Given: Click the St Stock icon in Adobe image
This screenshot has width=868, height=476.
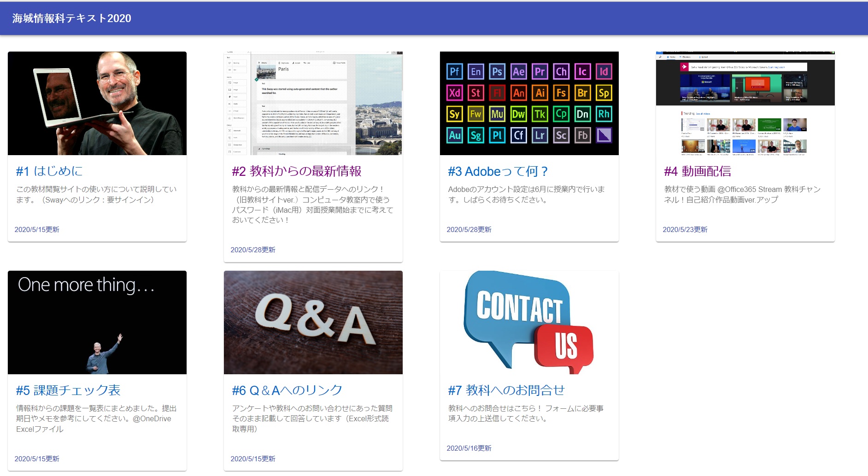Looking at the screenshot, I should (x=476, y=93).
